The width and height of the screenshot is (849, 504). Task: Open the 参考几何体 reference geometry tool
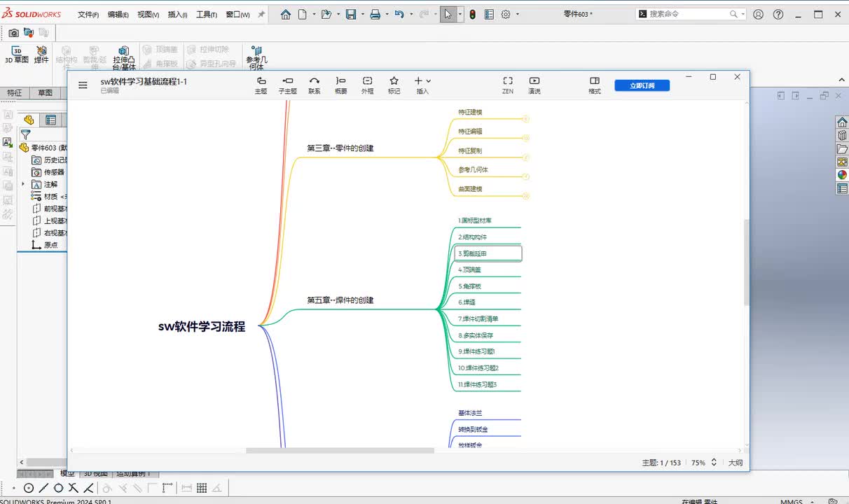[256, 58]
